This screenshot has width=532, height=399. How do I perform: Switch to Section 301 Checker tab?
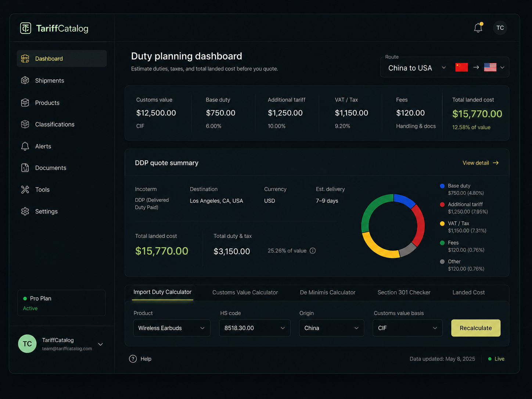pos(404,292)
